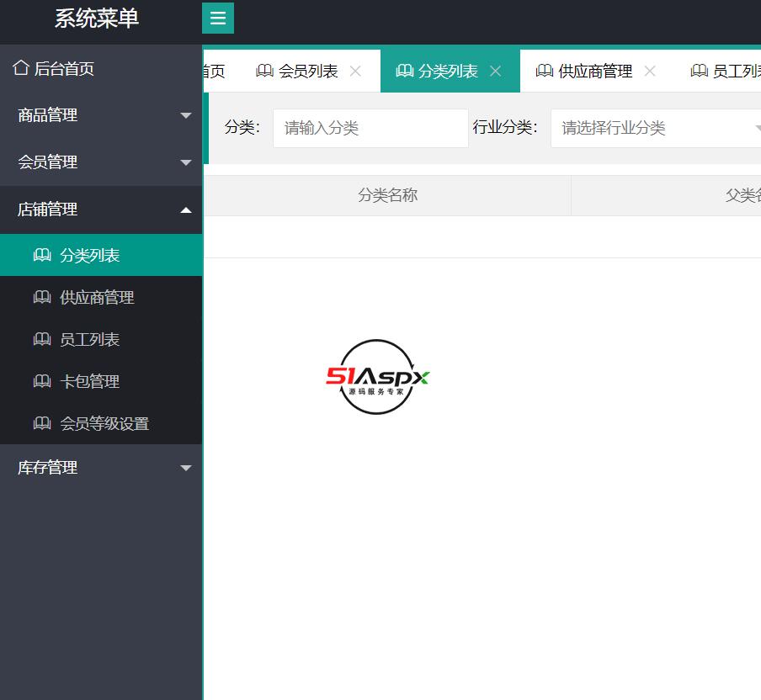
Task: Click the book icon beside 分类列表
Action: tap(42, 255)
